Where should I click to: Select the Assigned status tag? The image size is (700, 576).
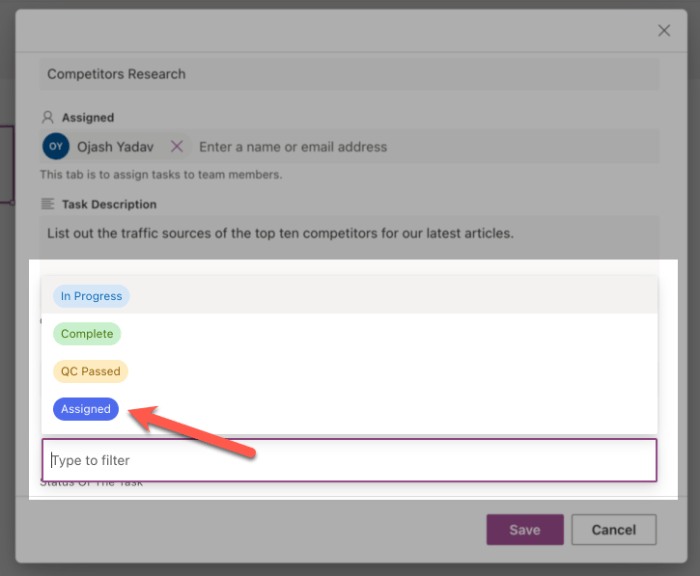pyautogui.click(x=86, y=409)
